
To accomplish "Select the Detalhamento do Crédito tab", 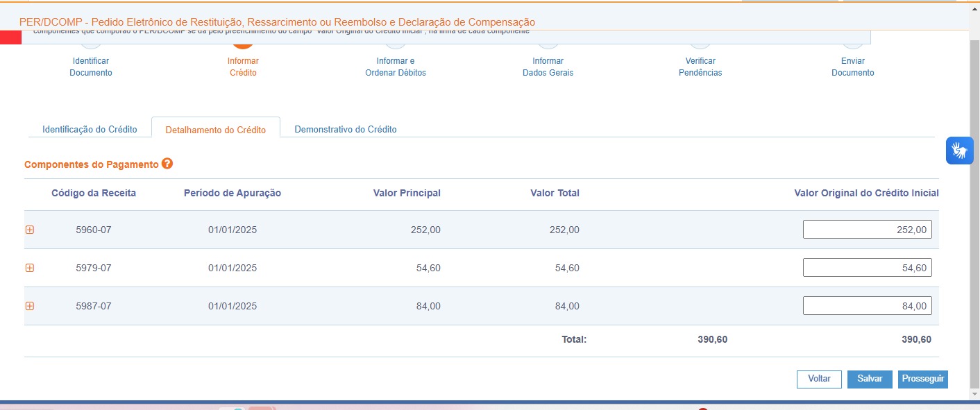I will [216, 130].
